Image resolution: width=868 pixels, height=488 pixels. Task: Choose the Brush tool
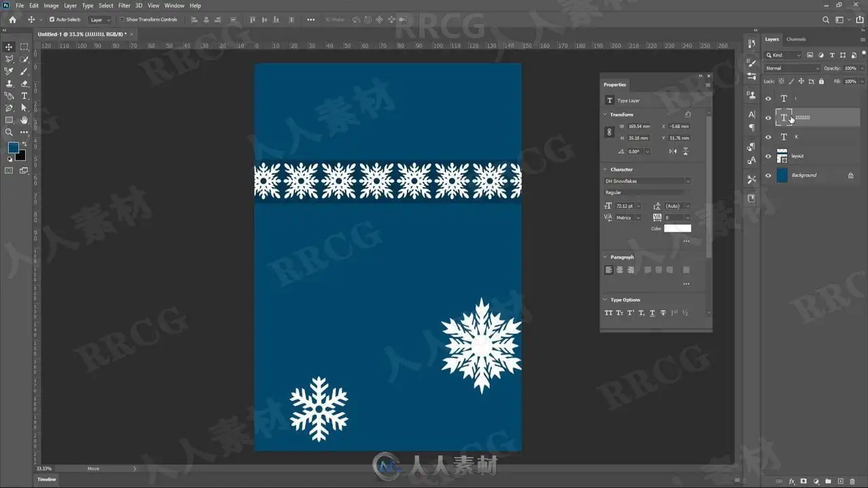pyautogui.click(x=24, y=71)
